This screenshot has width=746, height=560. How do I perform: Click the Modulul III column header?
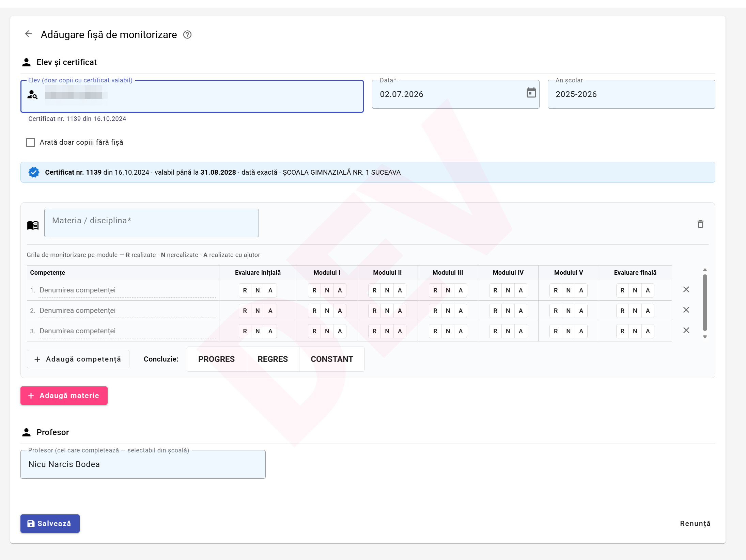(448, 273)
